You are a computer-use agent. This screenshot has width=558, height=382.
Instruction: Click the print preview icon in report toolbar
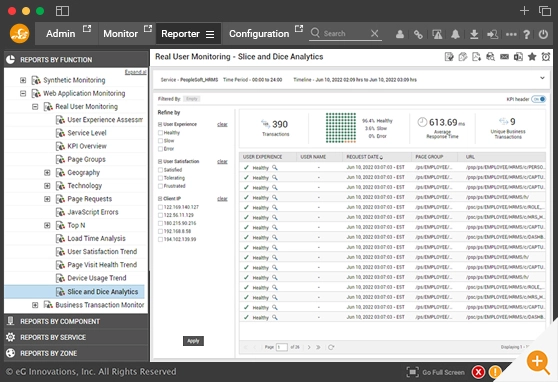tap(490, 57)
